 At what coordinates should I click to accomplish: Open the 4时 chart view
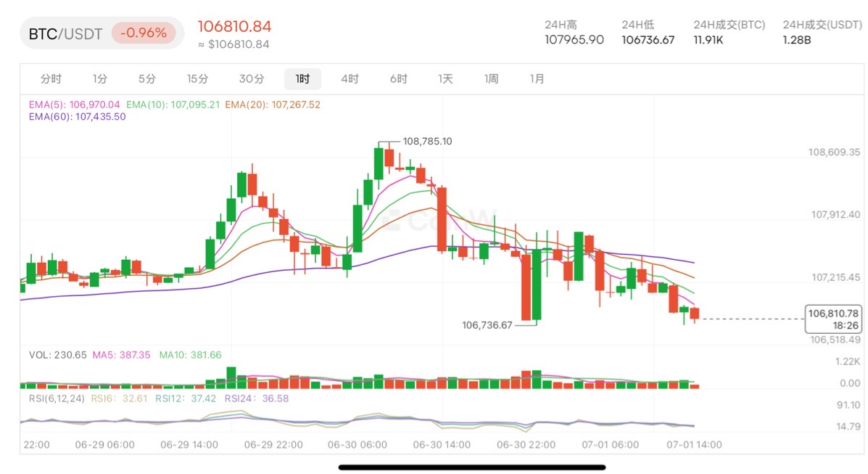tap(349, 78)
